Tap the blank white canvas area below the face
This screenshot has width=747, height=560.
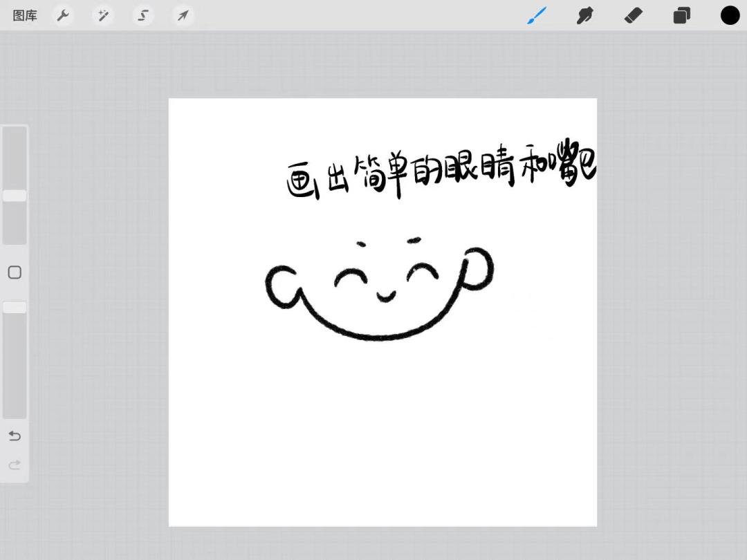click(x=382, y=429)
